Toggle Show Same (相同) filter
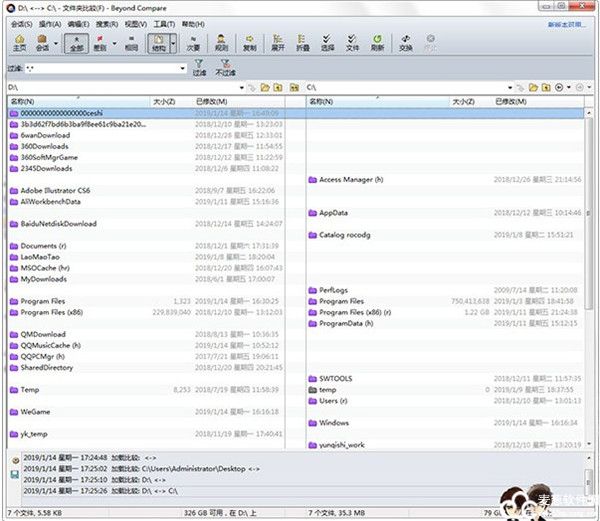600x521 pixels. click(131, 43)
